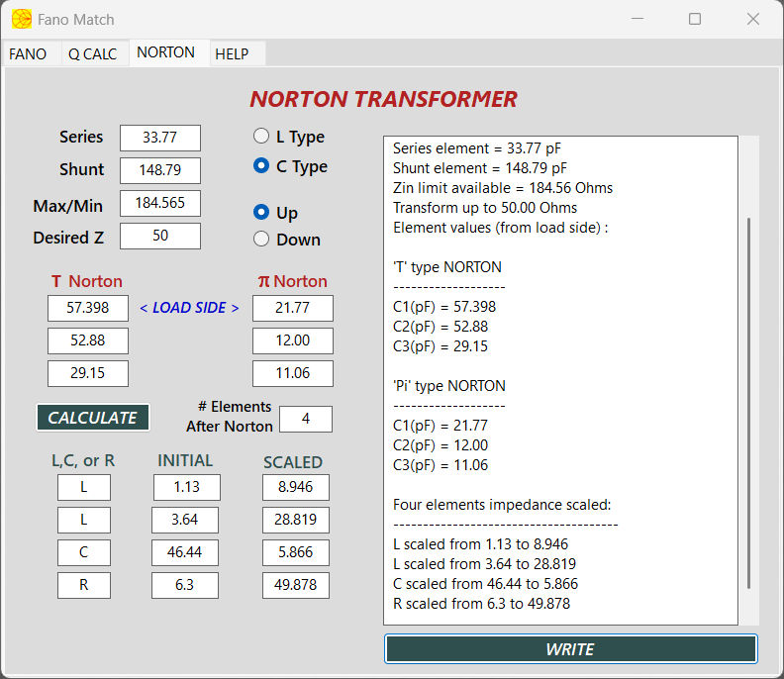Screen dimensions: 784x679
Task: Choose the Up transform option
Action: (x=261, y=212)
